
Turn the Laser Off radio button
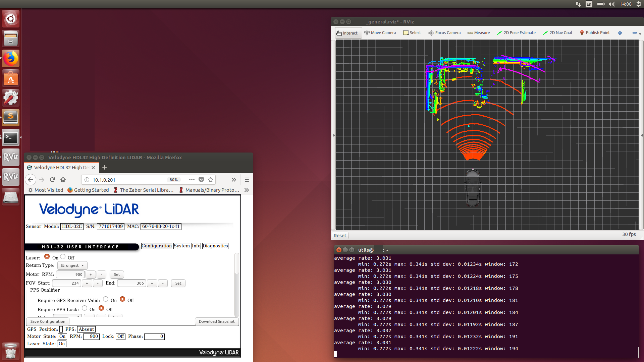pyautogui.click(x=63, y=257)
